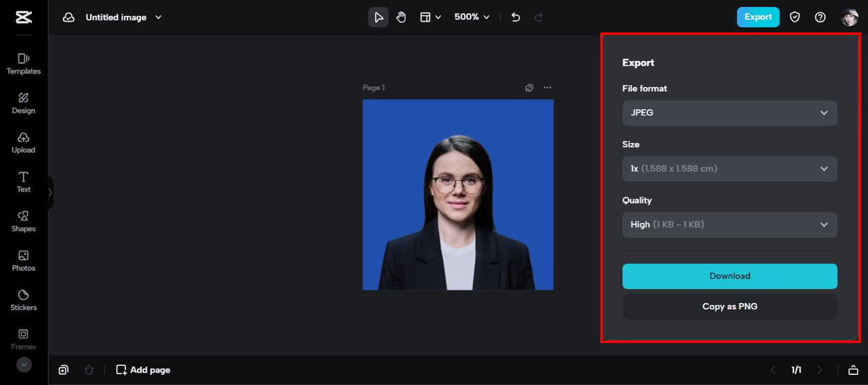Go to previous page arrow
The width and height of the screenshot is (868, 385).
tap(772, 370)
